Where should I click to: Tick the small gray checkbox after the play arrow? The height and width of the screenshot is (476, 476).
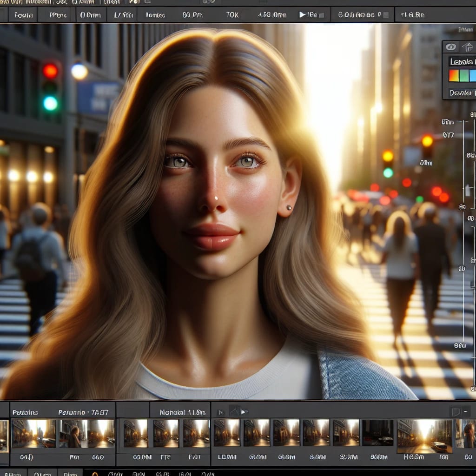point(322,15)
